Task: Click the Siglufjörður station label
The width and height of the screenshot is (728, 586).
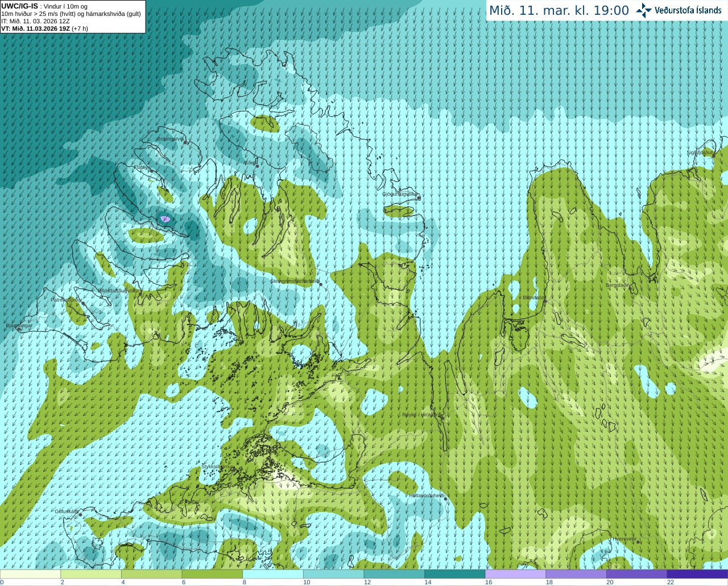Action: 700,152
